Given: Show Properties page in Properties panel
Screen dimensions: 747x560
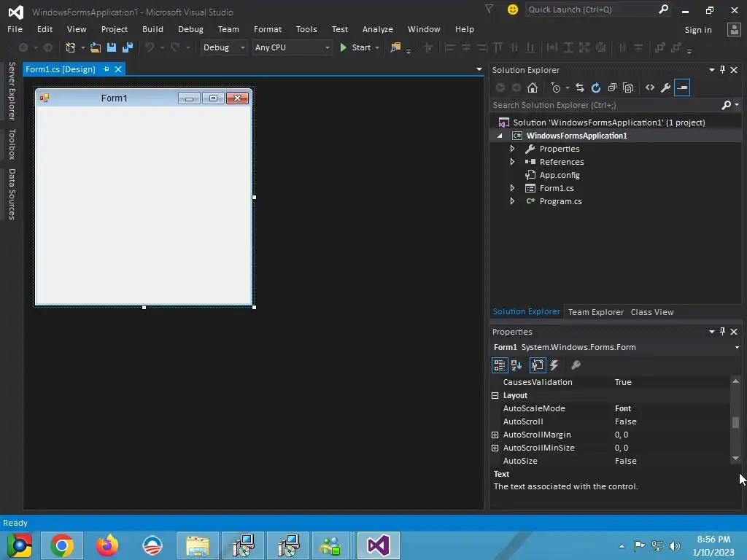Looking at the screenshot, I should click(538, 365).
